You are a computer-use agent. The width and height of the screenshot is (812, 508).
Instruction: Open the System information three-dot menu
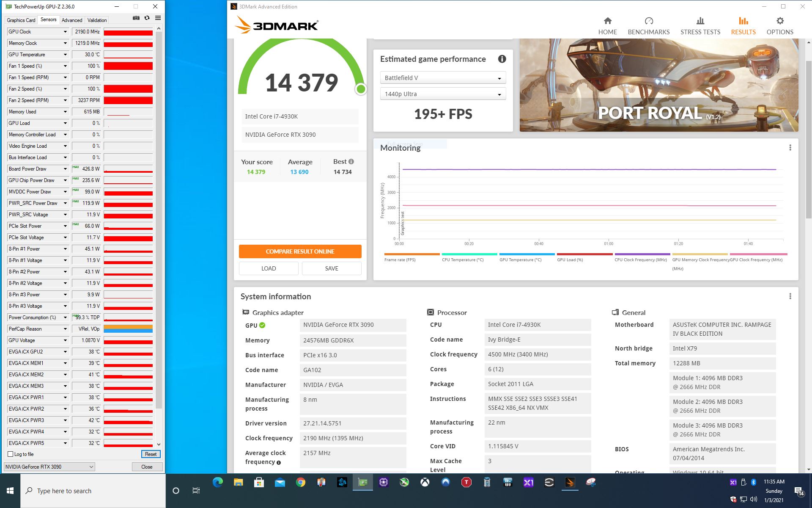click(x=790, y=296)
